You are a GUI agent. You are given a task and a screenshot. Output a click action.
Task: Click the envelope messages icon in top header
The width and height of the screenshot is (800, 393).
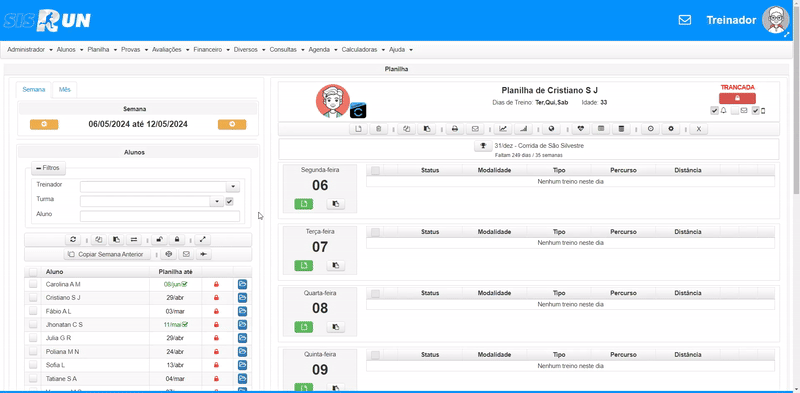[x=684, y=20]
